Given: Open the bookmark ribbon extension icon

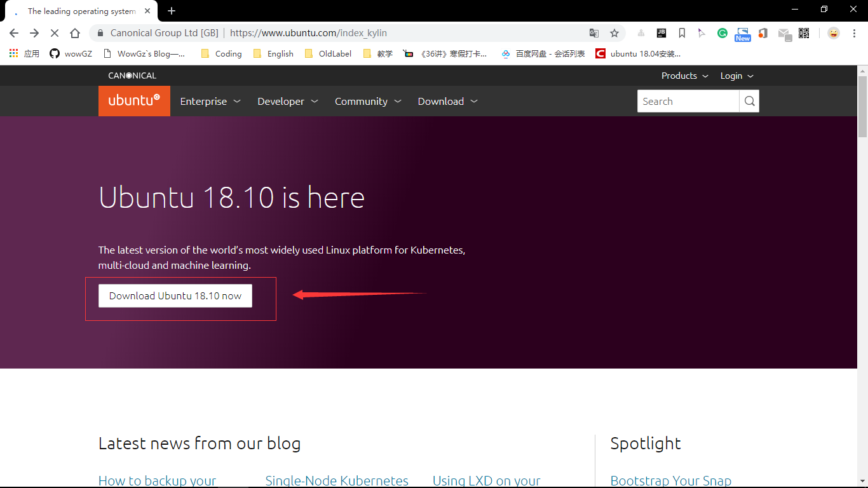Looking at the screenshot, I should tap(682, 33).
